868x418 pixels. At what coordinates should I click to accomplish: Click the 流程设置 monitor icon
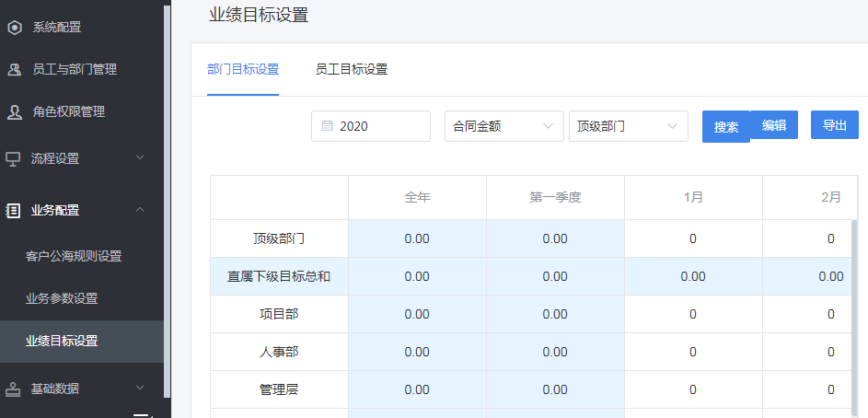click(13, 159)
